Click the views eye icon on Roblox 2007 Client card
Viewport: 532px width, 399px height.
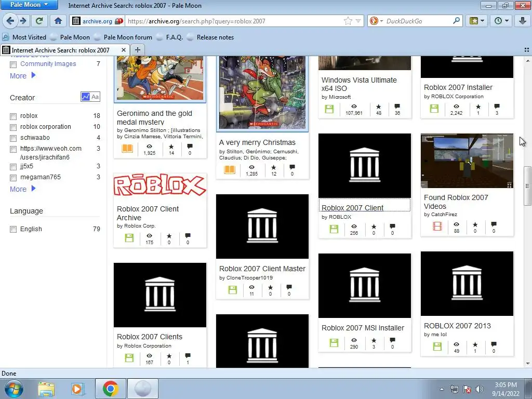pyautogui.click(x=354, y=227)
